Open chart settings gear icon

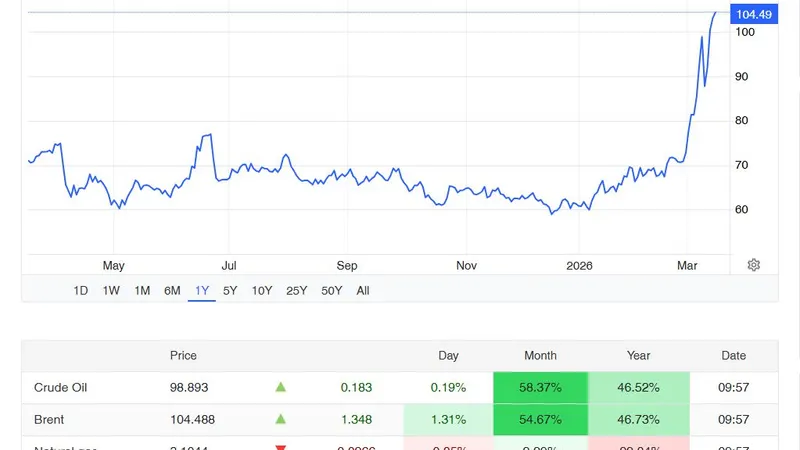(754, 265)
